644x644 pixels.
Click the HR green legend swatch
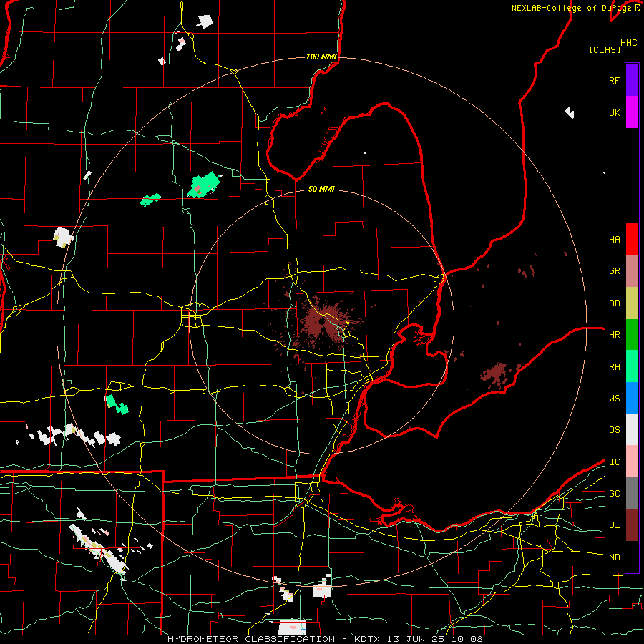coord(632,334)
